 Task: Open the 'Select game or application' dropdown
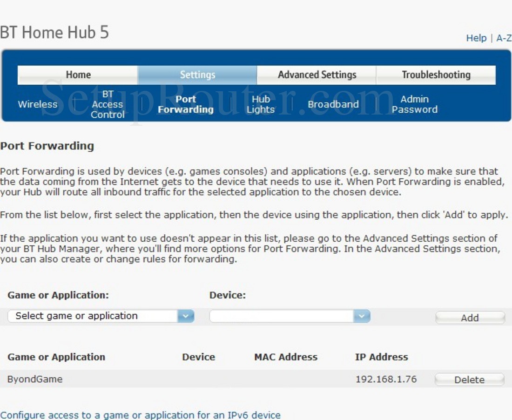pos(100,316)
